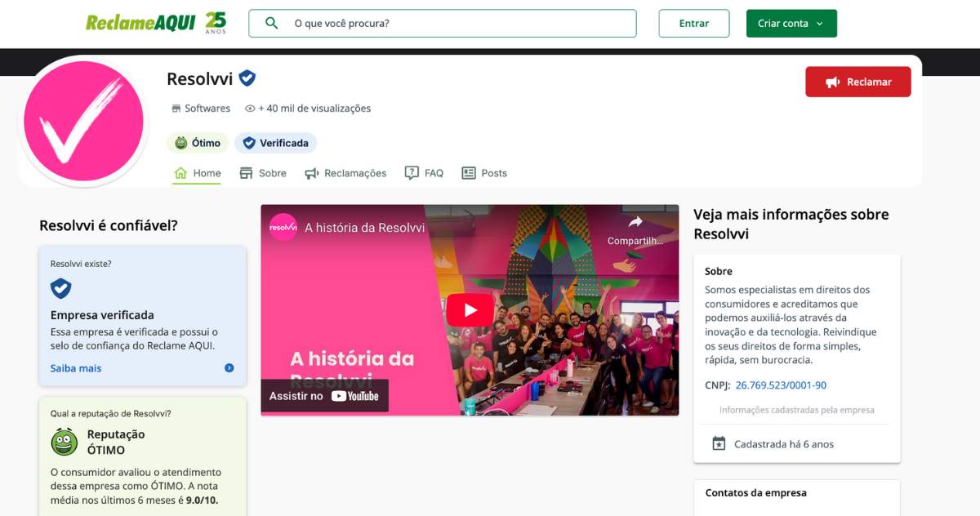
Task: Open the Reclamações tab
Action: [345, 173]
